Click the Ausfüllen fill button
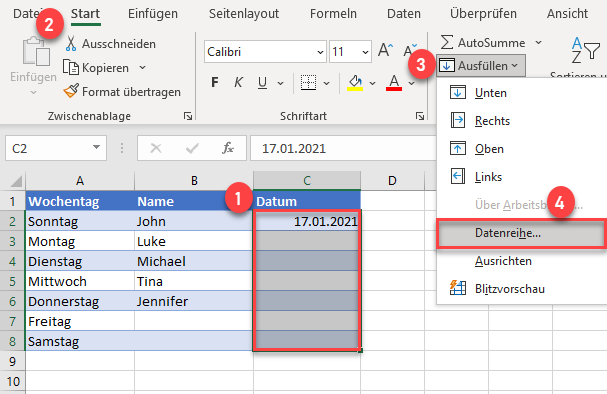The height and width of the screenshot is (394, 607). pyautogui.click(x=481, y=65)
